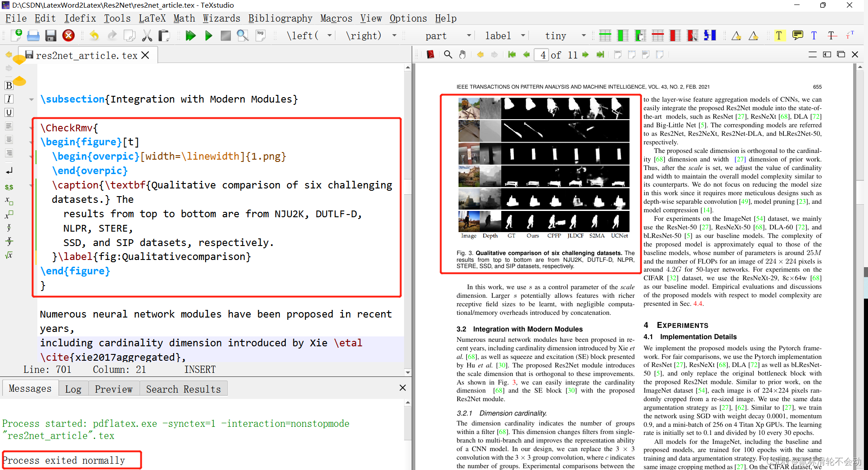Toggle bold formatting in side toolbar
Image resolution: width=868 pixels, height=470 pixels.
tap(9, 85)
